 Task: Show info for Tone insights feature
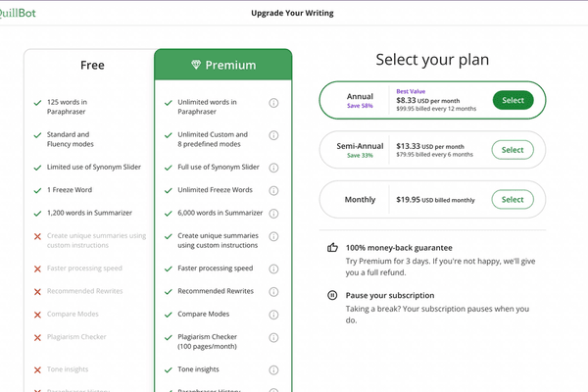[273, 369]
